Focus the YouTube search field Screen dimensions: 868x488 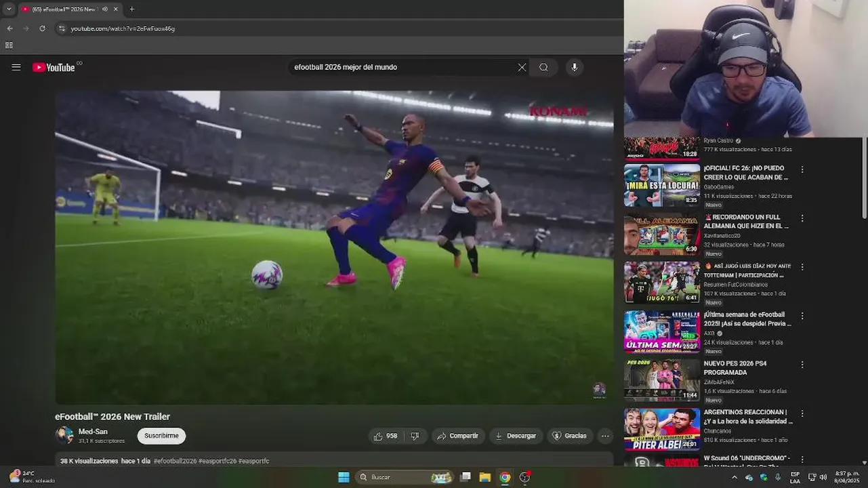403,67
